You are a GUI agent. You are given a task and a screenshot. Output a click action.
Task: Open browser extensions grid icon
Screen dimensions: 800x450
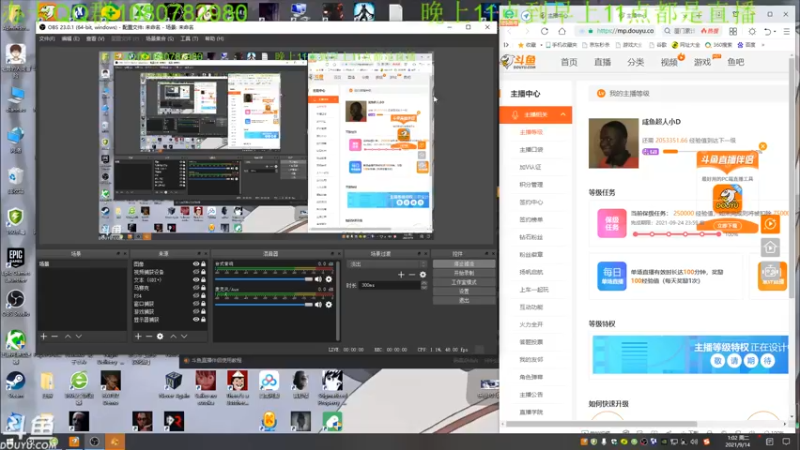(733, 31)
